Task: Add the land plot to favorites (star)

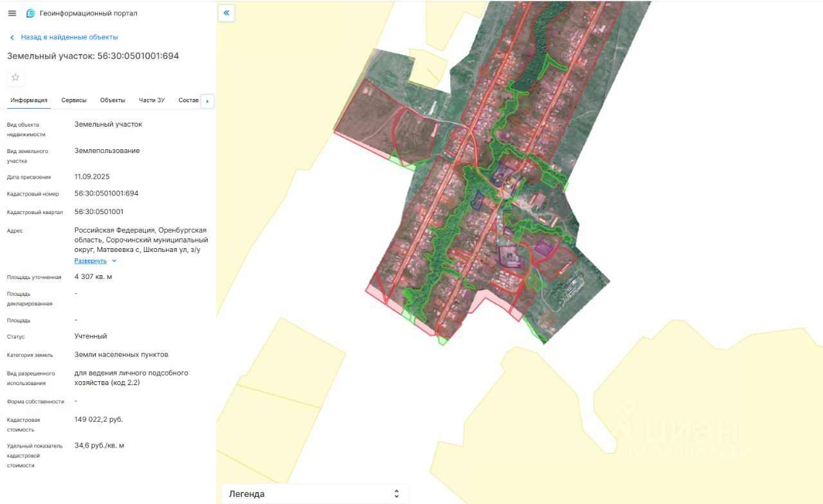Action: (15, 77)
